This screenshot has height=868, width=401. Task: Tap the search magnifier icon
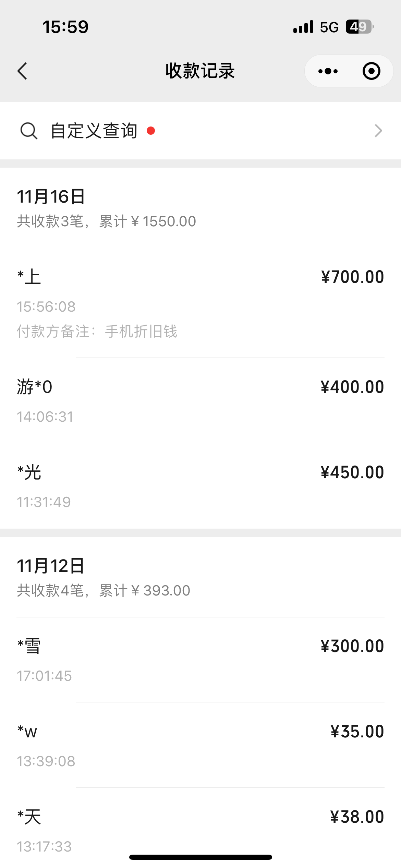(29, 131)
